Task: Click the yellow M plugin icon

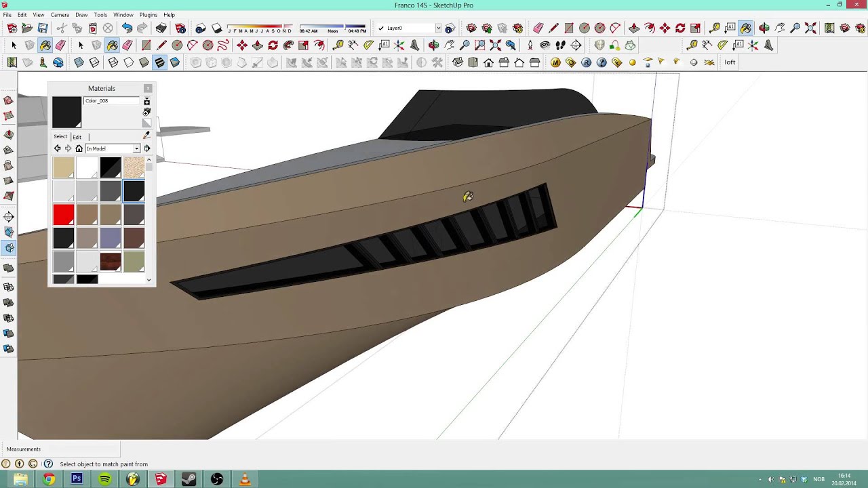Action: [555, 62]
